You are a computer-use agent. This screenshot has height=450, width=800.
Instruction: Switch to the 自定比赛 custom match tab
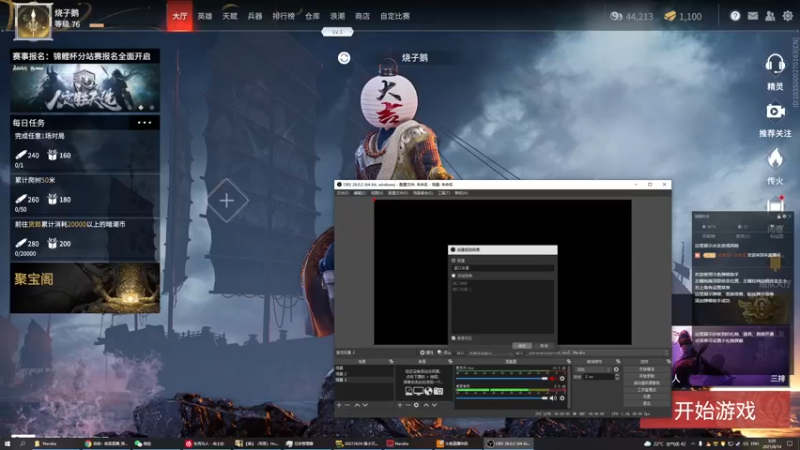tap(395, 16)
